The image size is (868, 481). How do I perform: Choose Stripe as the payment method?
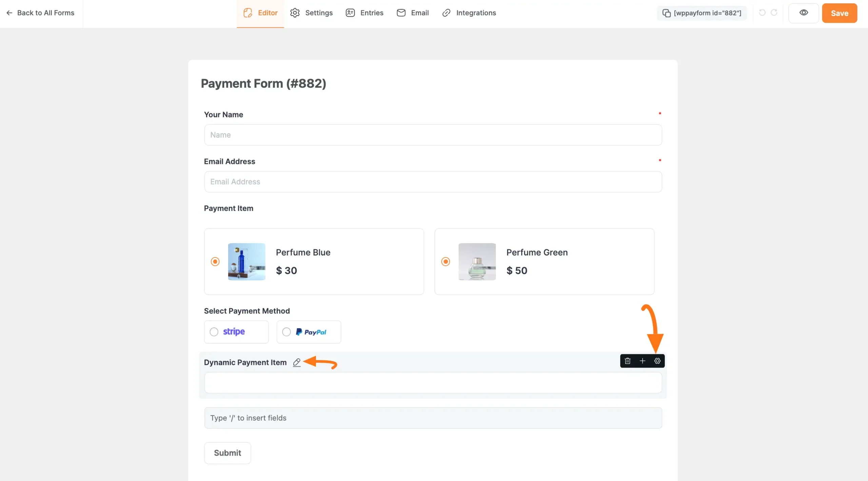[214, 332]
